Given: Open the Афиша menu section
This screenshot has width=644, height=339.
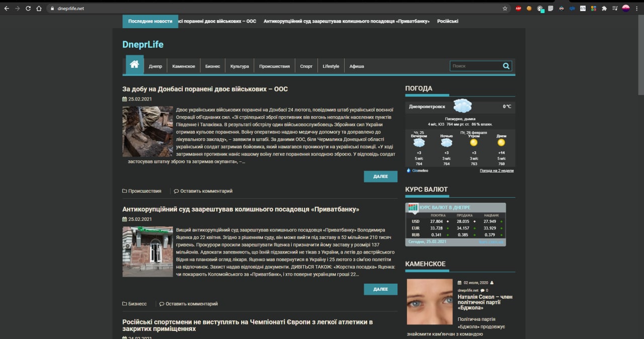Looking at the screenshot, I should click(357, 66).
